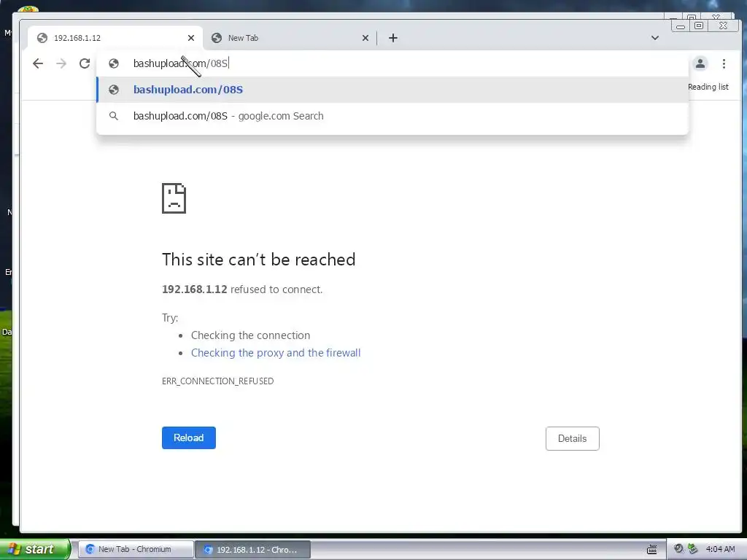
Task: Open the profile avatar icon
Action: (700, 63)
